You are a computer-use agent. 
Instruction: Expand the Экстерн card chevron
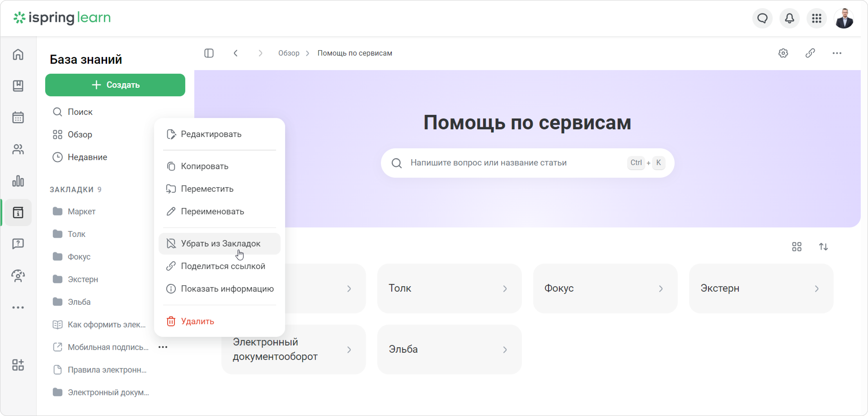pyautogui.click(x=816, y=288)
